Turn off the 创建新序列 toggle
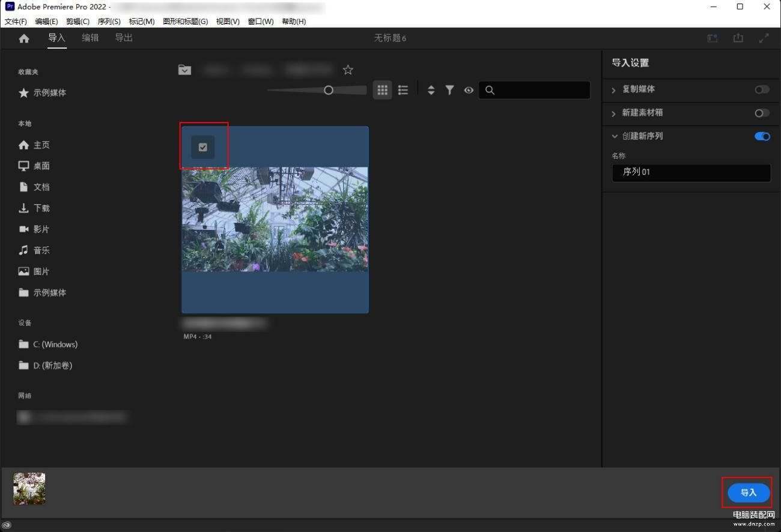 pyautogui.click(x=762, y=136)
